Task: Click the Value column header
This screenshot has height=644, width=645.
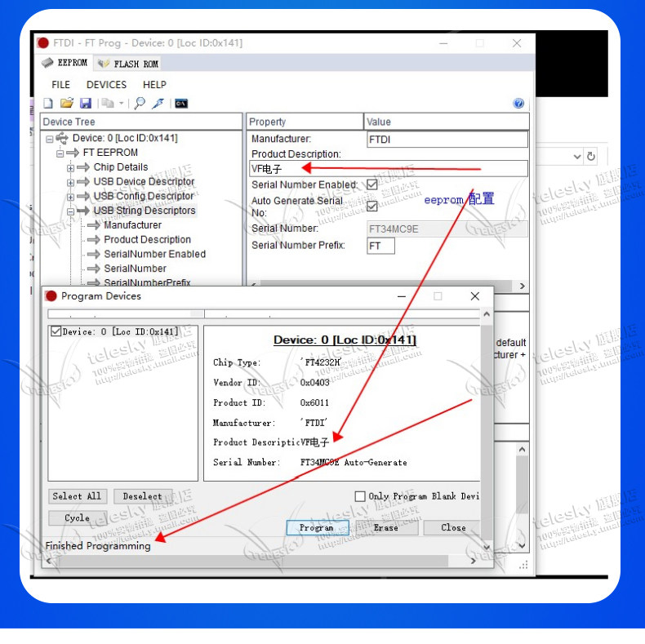Action: [447, 122]
